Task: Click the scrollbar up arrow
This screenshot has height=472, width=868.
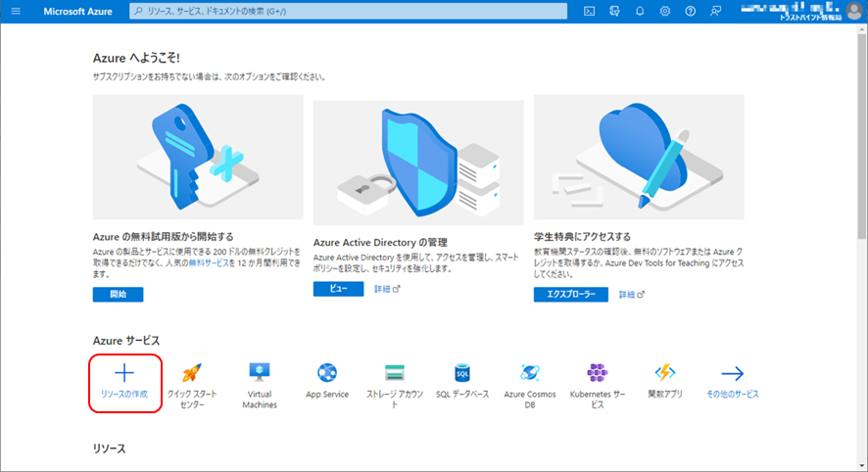Action: [x=862, y=27]
